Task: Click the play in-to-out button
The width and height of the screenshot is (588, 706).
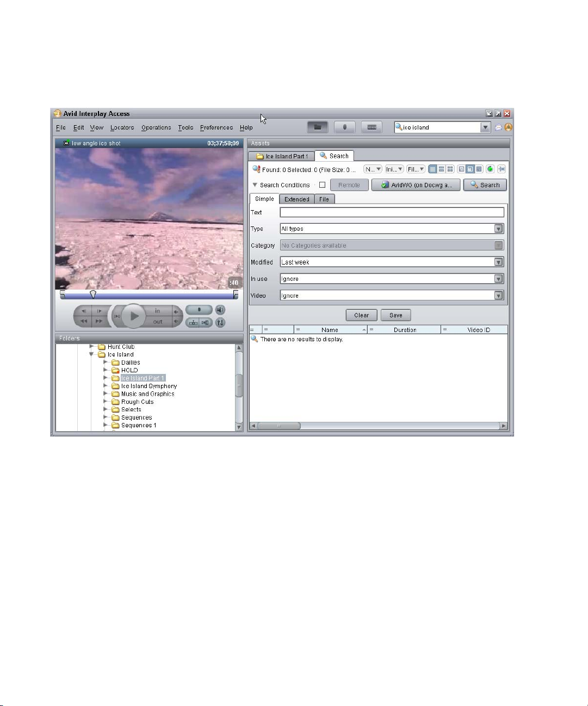Action: (116, 316)
